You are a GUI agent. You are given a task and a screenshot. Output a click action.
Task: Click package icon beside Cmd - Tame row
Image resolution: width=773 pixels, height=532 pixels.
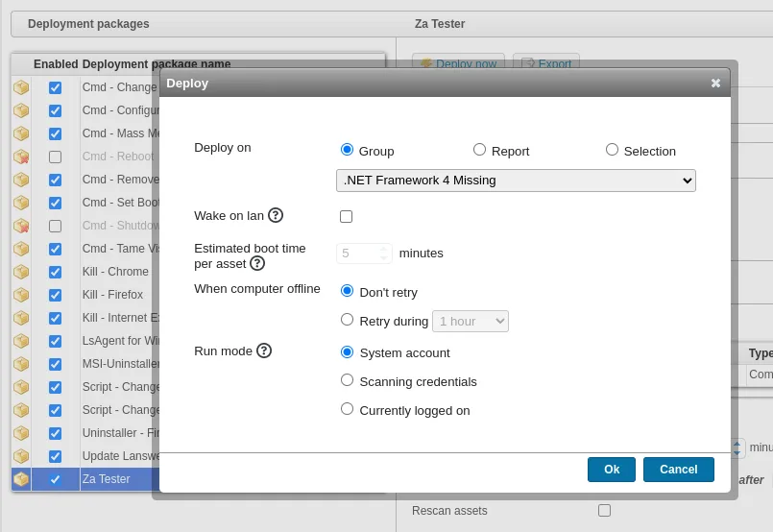coord(21,249)
